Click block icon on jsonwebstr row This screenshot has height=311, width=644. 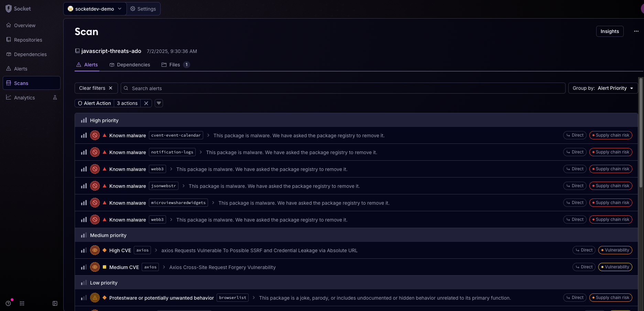click(x=95, y=186)
